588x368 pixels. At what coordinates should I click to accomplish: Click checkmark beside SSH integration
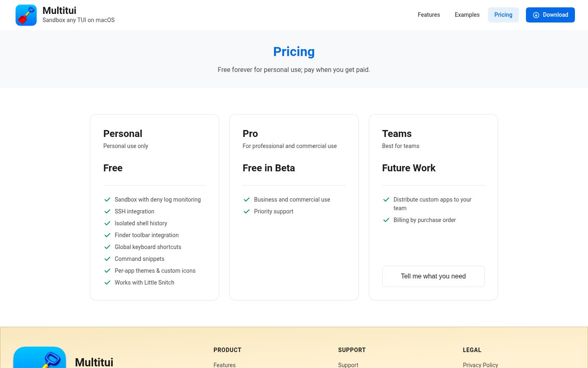(x=107, y=211)
